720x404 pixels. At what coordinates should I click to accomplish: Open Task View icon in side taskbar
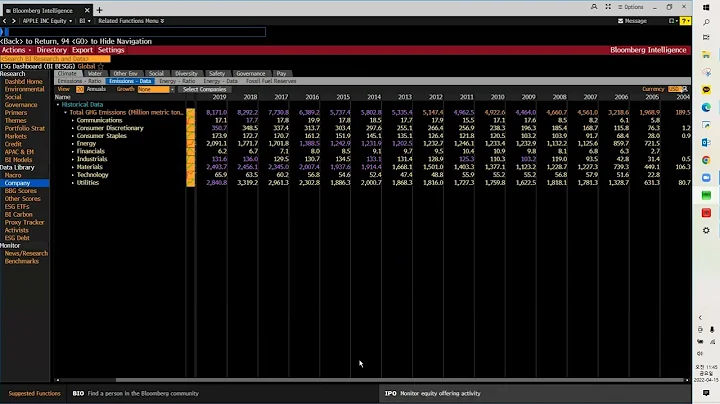click(x=706, y=37)
